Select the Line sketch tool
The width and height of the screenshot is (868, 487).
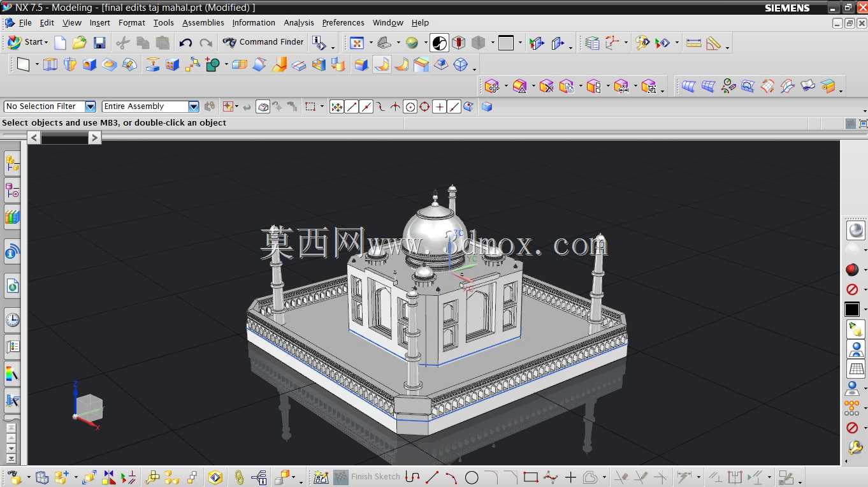[x=432, y=477]
